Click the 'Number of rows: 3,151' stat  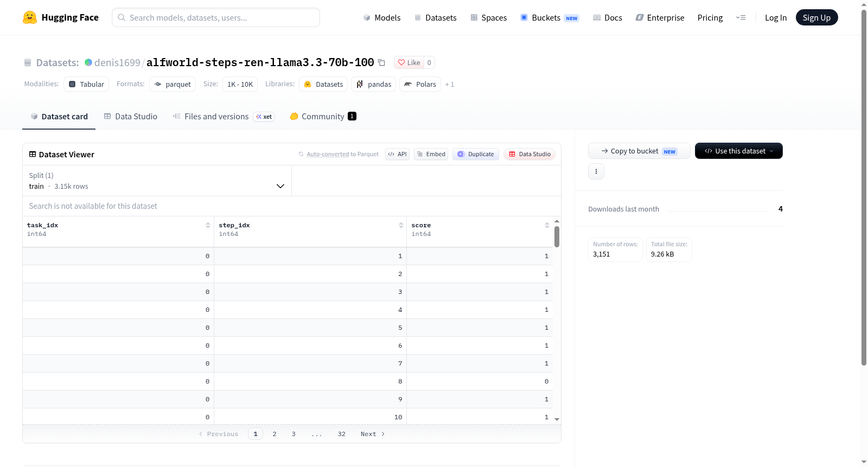[616, 250]
